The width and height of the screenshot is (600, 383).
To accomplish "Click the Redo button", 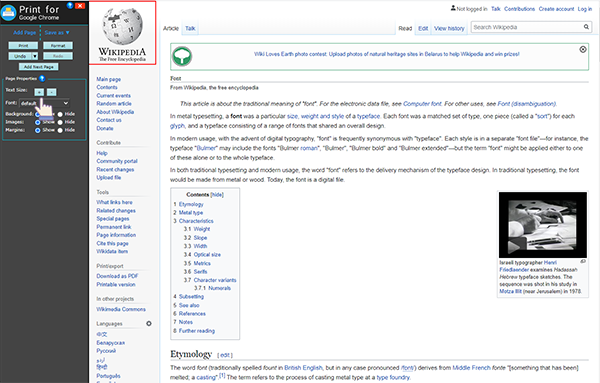I will (58, 56).
